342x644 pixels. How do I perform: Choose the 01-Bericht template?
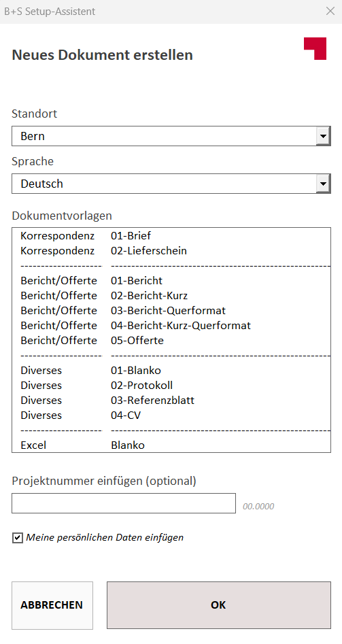coord(171,281)
